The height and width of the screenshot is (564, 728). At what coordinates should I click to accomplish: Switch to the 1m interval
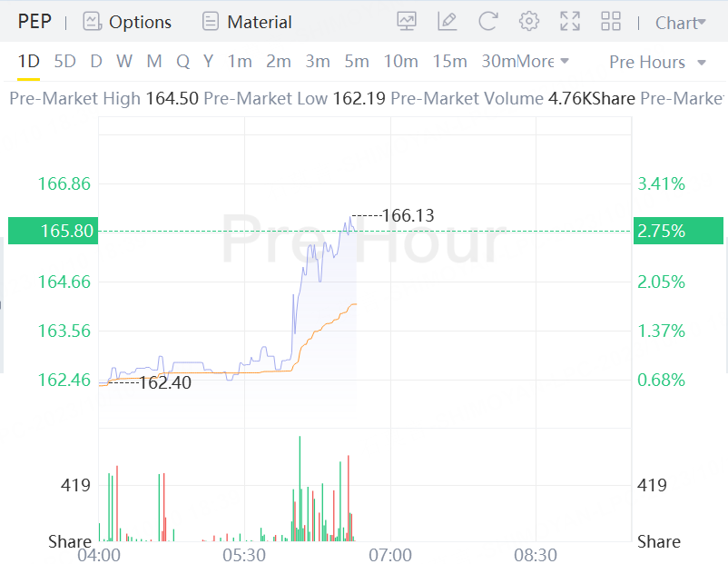click(x=240, y=62)
